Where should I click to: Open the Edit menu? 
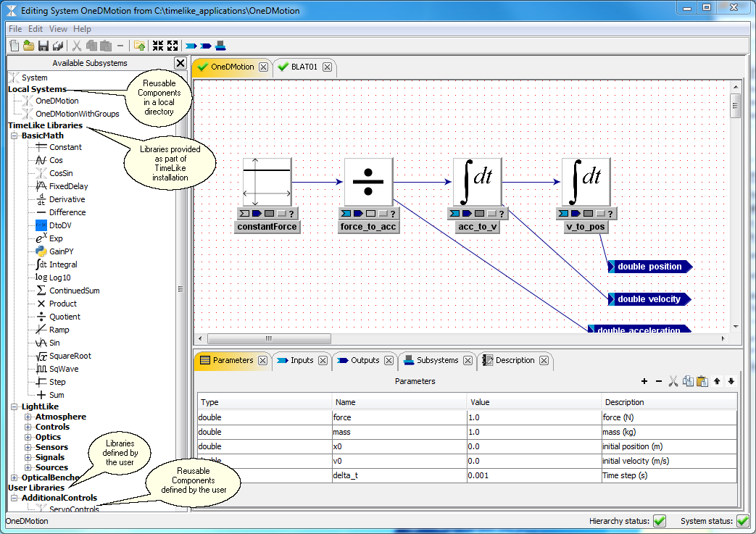click(36, 29)
